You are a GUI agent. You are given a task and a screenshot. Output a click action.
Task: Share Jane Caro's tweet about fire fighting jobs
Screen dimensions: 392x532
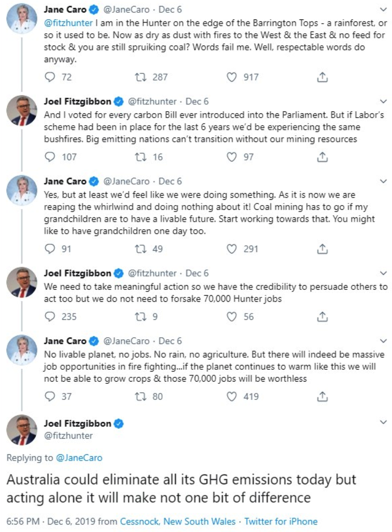(x=322, y=397)
